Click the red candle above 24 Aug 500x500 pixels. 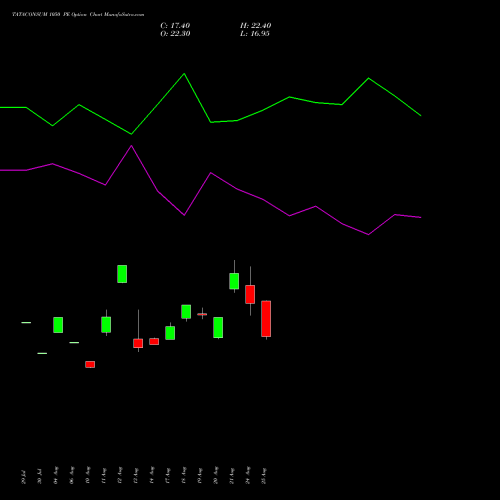click(250, 294)
